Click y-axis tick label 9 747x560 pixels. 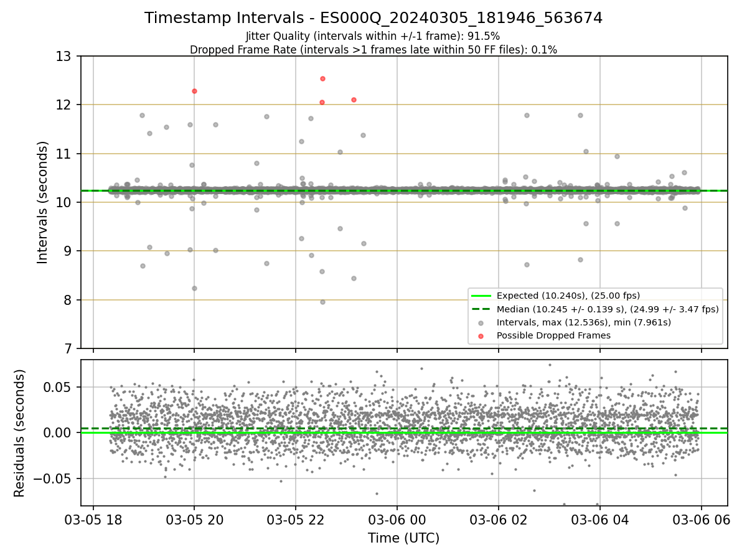[x=69, y=251]
